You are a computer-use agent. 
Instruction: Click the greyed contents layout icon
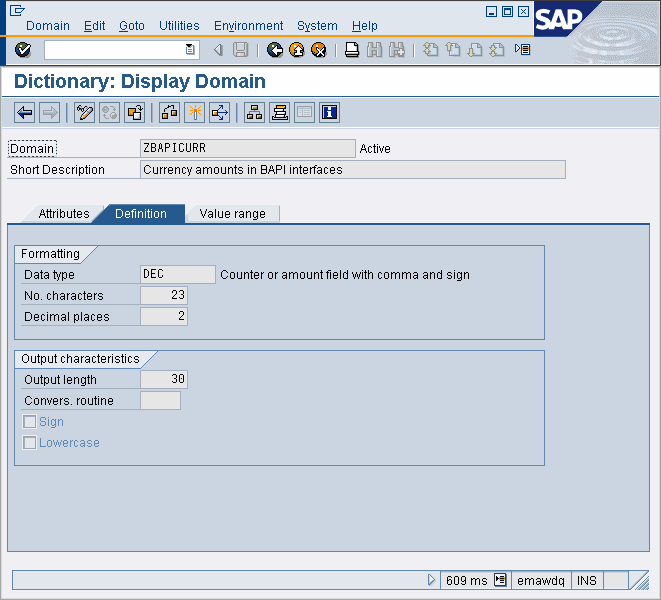(x=304, y=113)
